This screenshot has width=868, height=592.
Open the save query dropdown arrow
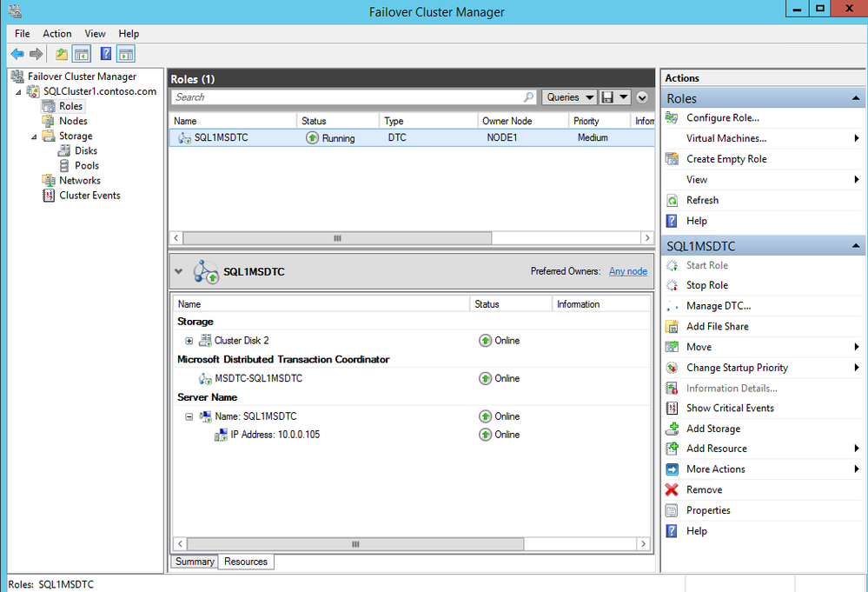pos(623,96)
